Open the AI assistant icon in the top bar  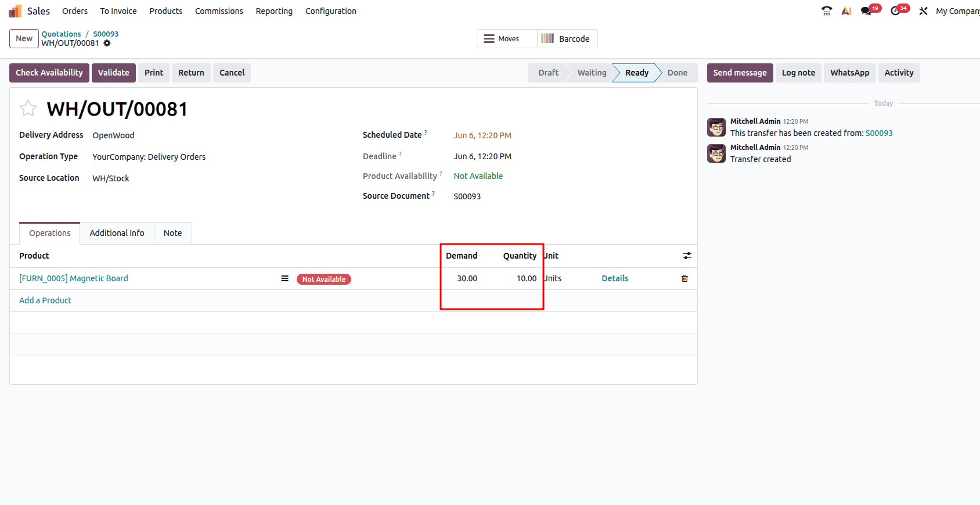846,11
